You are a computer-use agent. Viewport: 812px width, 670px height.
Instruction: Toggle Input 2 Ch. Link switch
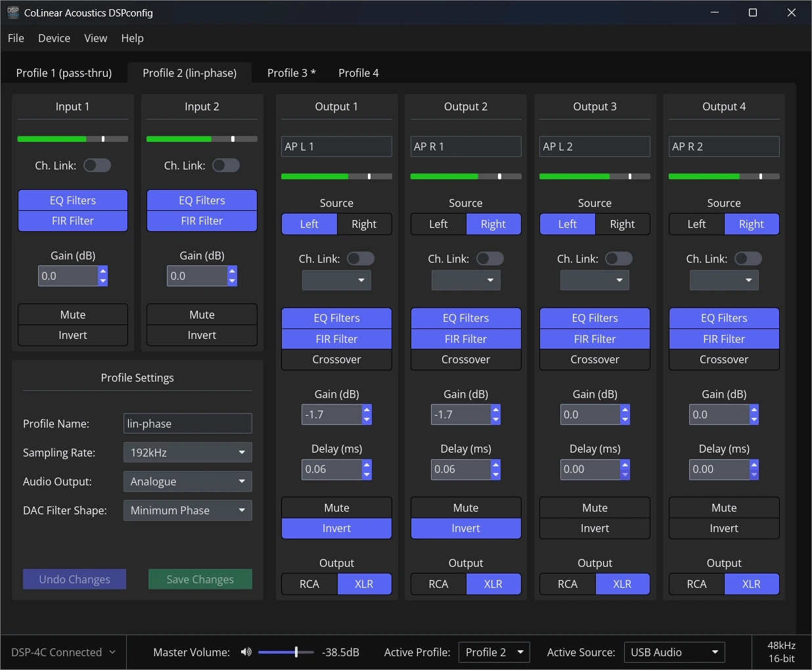point(226,166)
